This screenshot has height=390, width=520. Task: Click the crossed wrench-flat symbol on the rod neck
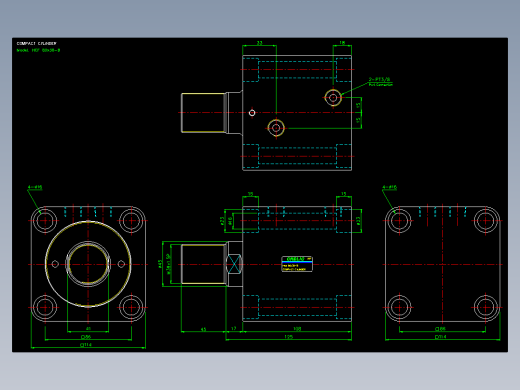click(x=234, y=264)
